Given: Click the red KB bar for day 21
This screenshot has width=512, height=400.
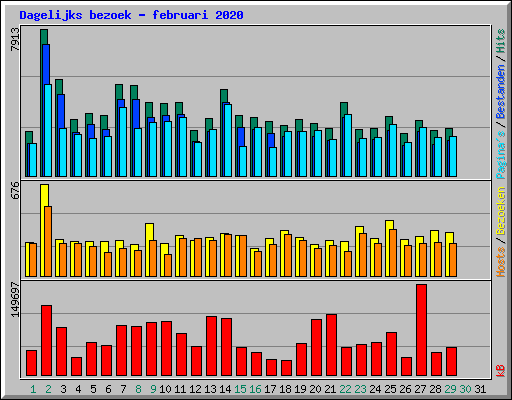Looking at the screenshot, I should tap(331, 345).
